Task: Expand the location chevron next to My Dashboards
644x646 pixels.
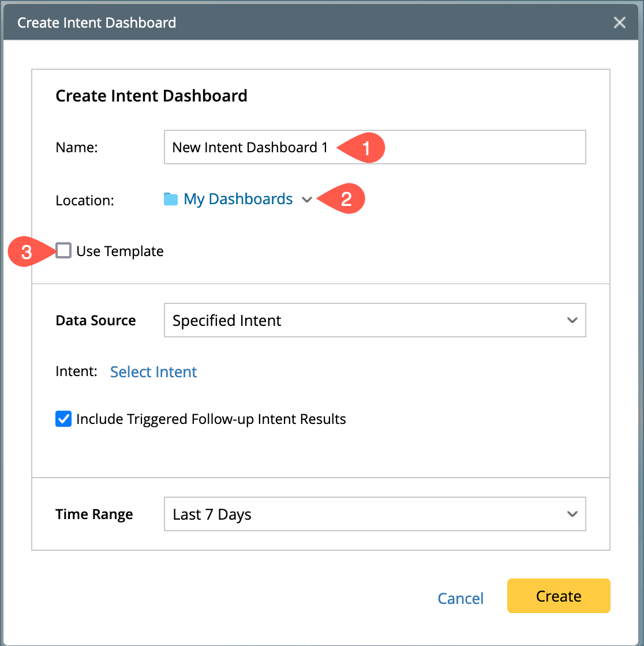Action: 308,200
